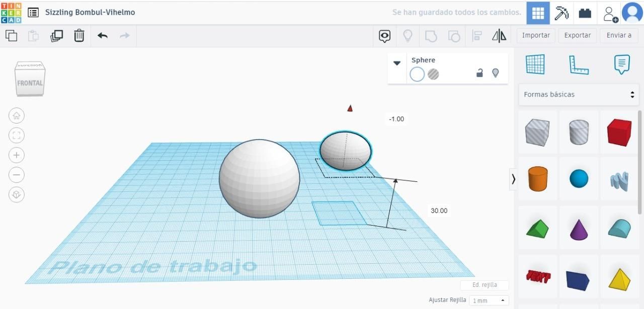Click the mirror tool icon
The image size is (644, 309).
point(499,36)
